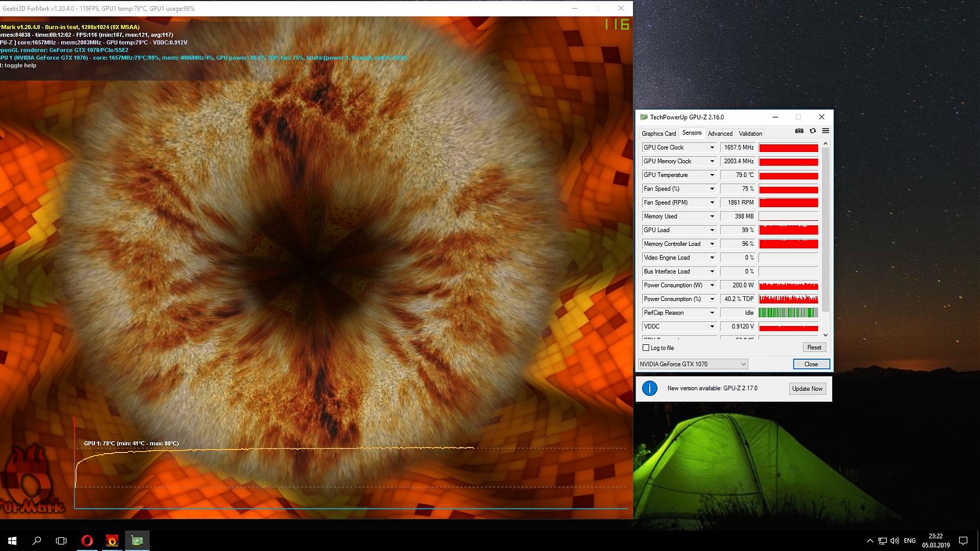Screen dimensions: 980x551
Task: Enable the Log to file checkbox
Action: (x=646, y=348)
